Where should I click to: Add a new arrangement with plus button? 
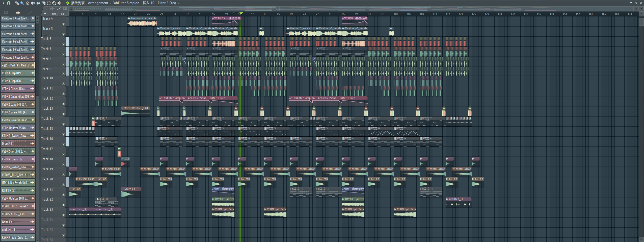point(45,13)
